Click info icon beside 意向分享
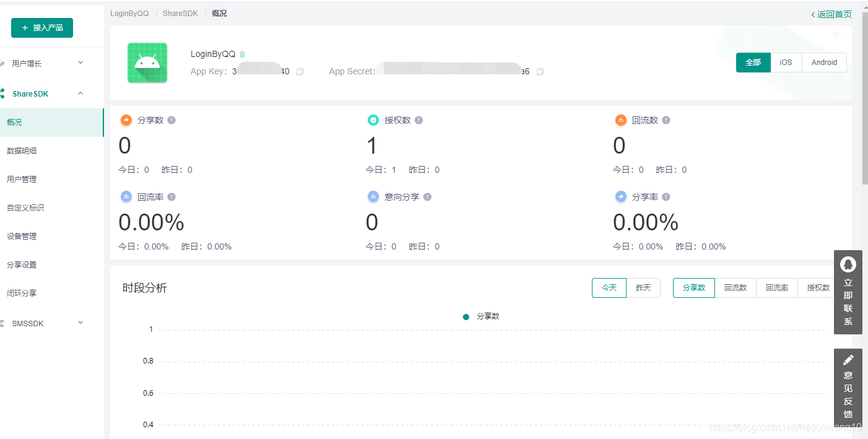The width and height of the screenshot is (868, 439). point(427,197)
